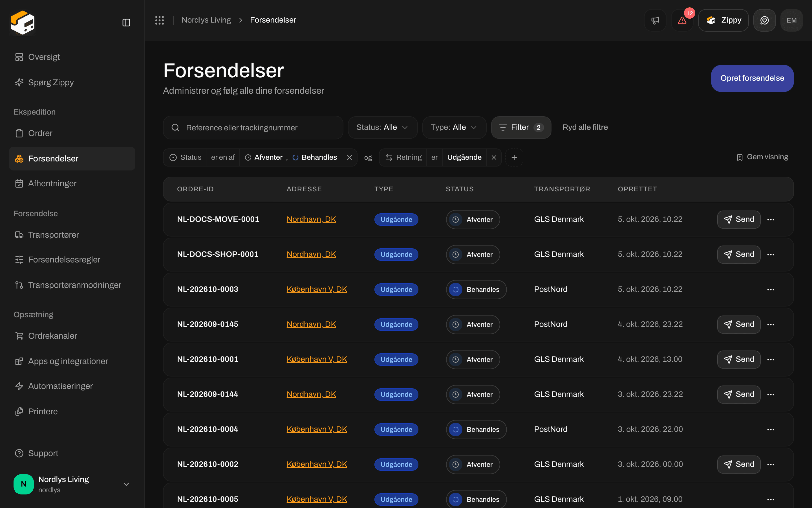
Task: Open Transportører in sidebar
Action: coord(72,235)
